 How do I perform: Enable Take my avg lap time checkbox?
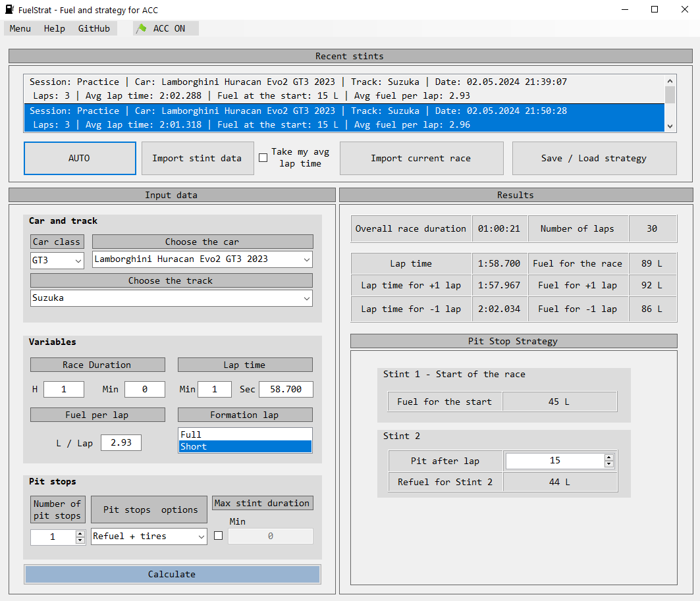(263, 158)
